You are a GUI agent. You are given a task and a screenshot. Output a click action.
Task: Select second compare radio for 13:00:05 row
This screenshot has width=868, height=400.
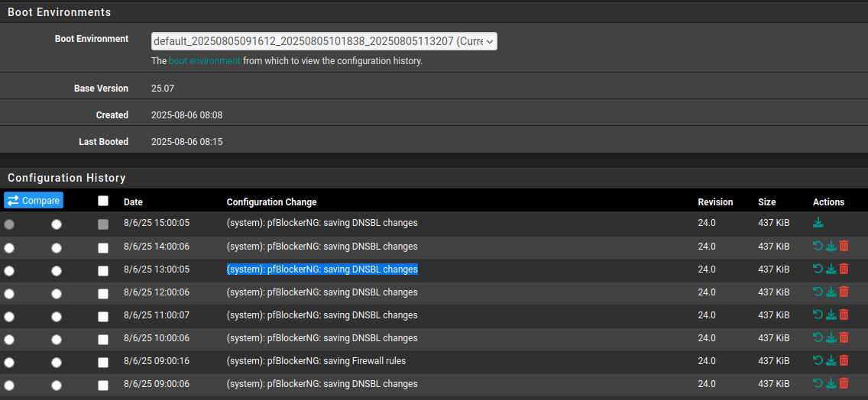click(57, 271)
